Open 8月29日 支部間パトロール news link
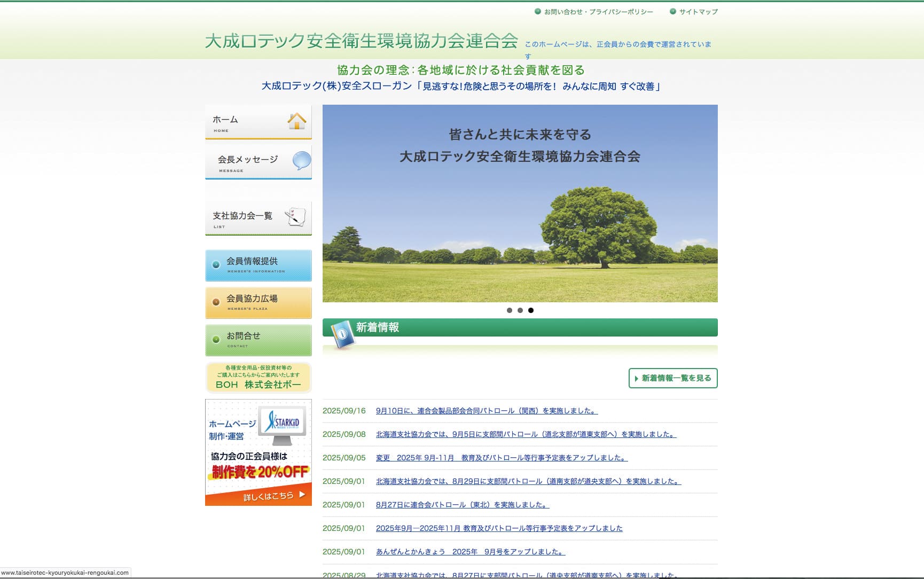This screenshot has height=579, width=924. click(x=529, y=481)
